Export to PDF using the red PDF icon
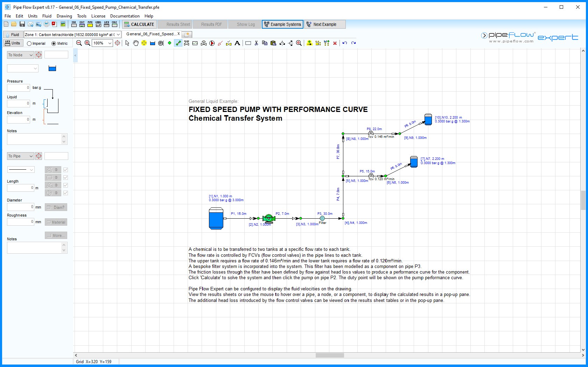This screenshot has width=588, height=367. tap(55, 24)
